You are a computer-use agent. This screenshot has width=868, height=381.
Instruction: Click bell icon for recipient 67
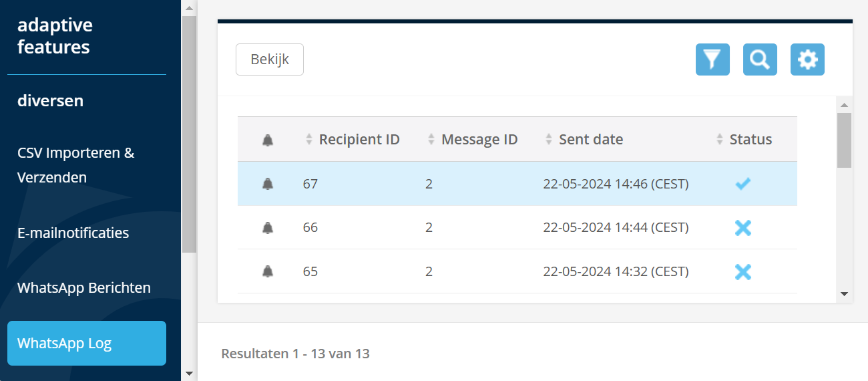click(268, 184)
